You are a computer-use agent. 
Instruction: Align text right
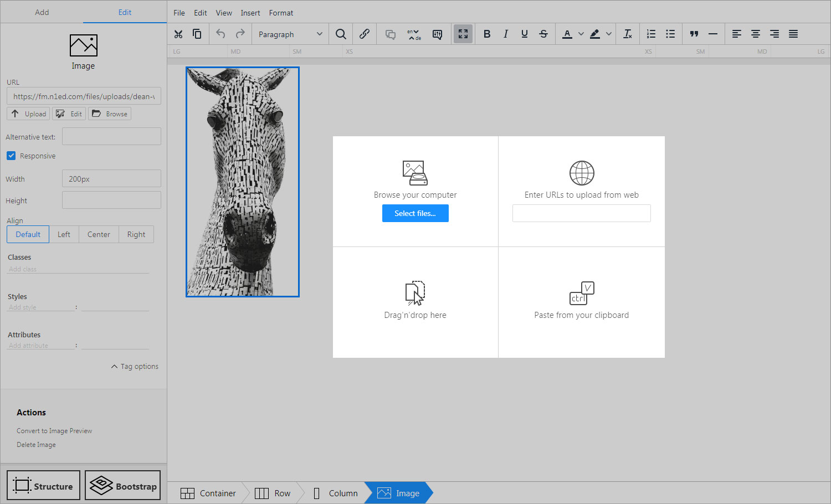pyautogui.click(x=774, y=34)
